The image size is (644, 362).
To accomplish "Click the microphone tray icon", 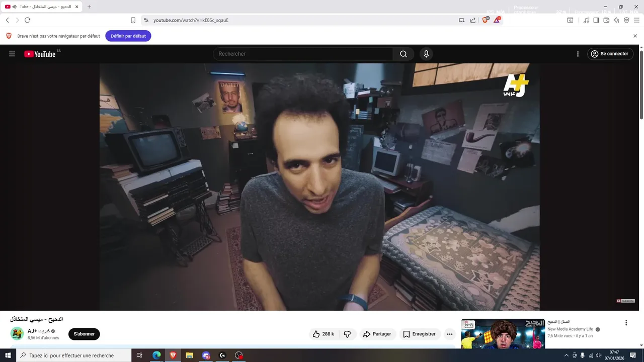I will [x=582, y=355].
